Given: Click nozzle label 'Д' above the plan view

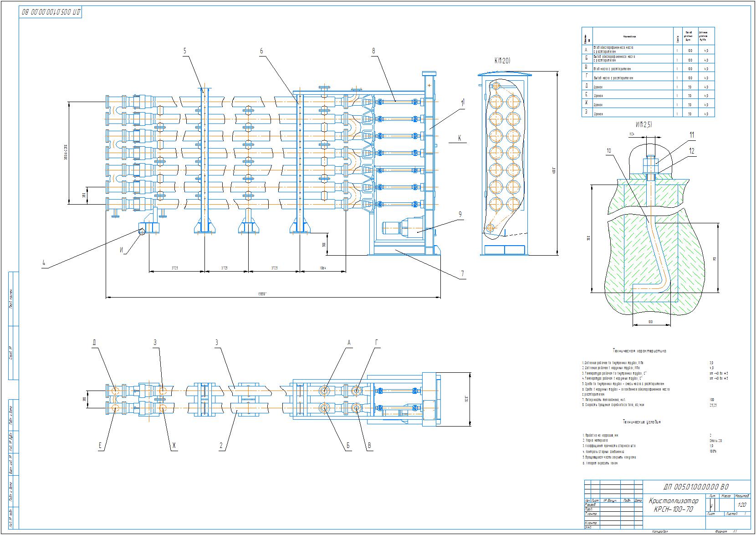Looking at the screenshot, I should pos(94,343).
